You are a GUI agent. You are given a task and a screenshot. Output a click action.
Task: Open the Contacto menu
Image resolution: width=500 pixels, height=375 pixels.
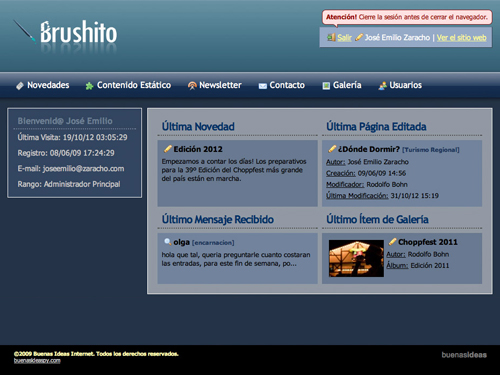click(287, 85)
